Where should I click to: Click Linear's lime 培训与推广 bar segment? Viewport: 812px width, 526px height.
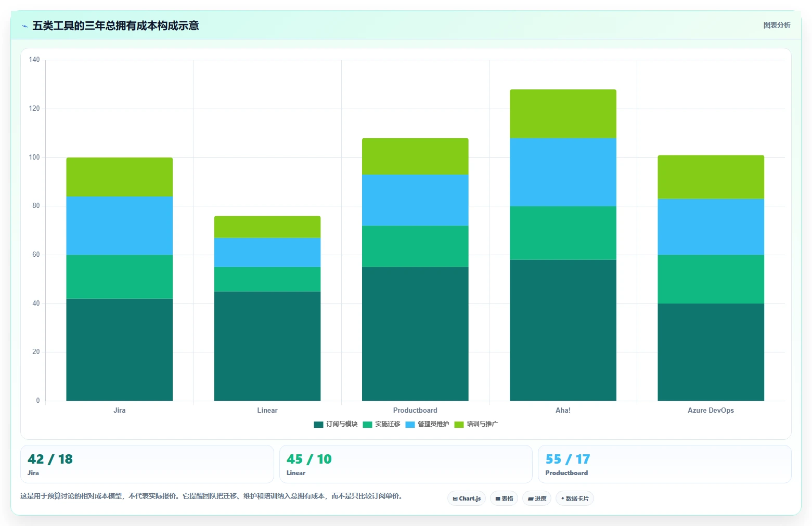tap(267, 227)
